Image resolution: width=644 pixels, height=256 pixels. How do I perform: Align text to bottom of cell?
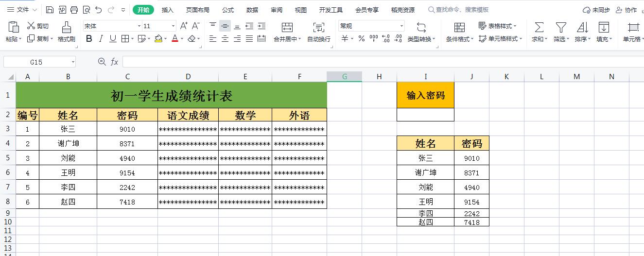(x=237, y=26)
